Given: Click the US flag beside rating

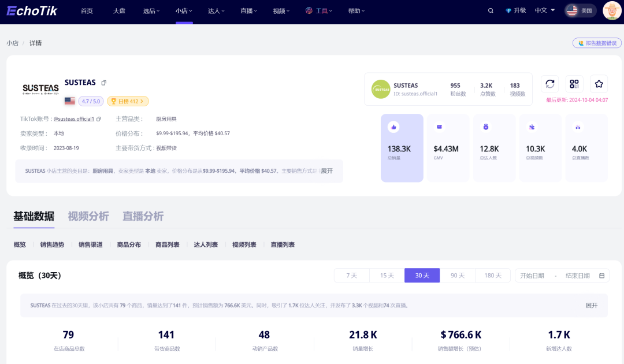Looking at the screenshot, I should (x=70, y=101).
